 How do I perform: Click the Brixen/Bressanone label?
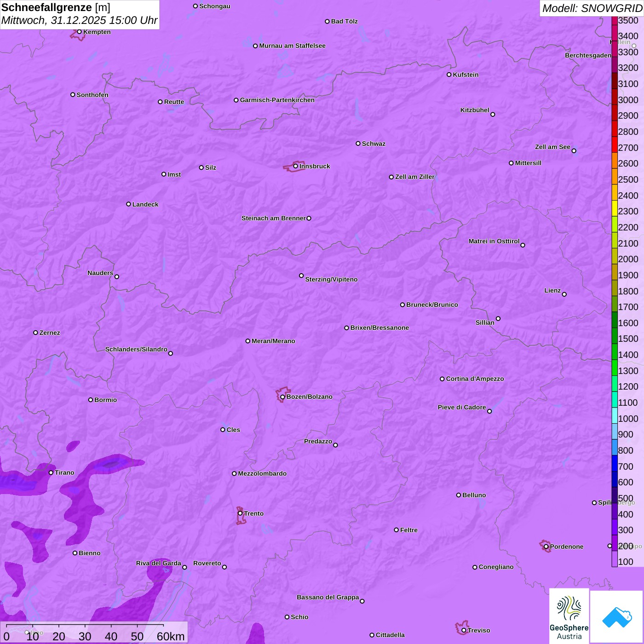coord(379,328)
